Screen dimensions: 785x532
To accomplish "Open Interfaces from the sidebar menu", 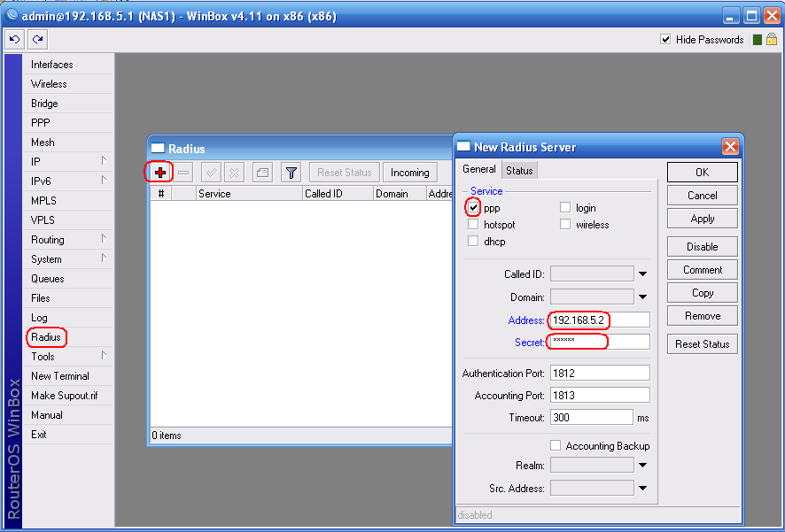I will tap(68, 65).
